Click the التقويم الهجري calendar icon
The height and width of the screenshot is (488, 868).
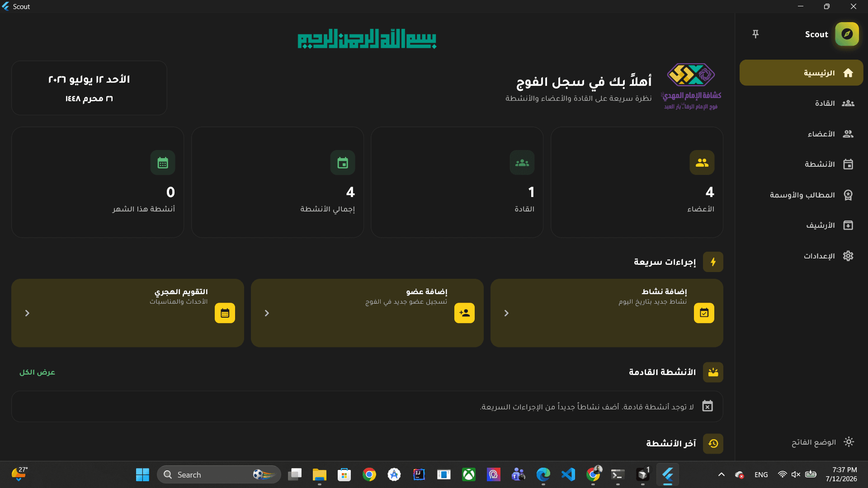pyautogui.click(x=225, y=313)
